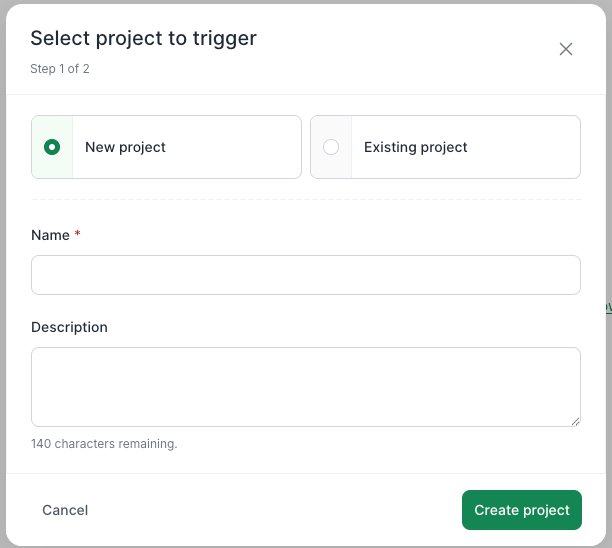Close the project selection dialog
Image resolution: width=612 pixels, height=548 pixels.
pos(566,49)
